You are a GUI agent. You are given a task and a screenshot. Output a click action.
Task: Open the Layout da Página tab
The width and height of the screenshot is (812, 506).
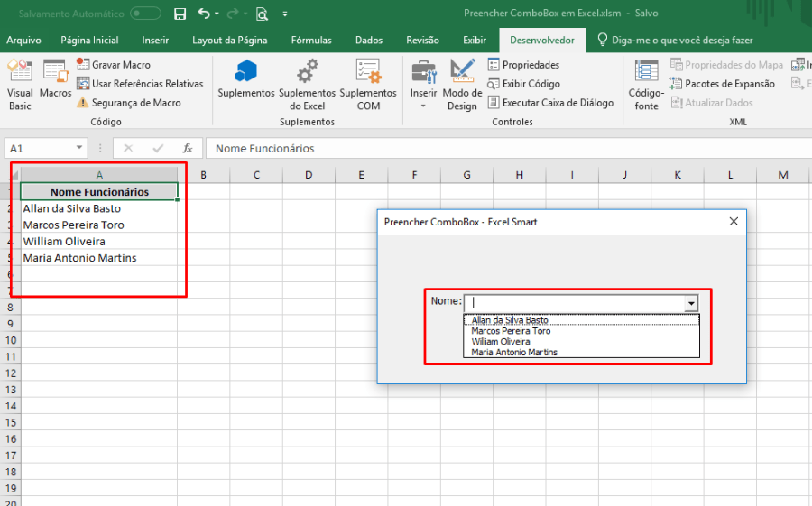(230, 40)
